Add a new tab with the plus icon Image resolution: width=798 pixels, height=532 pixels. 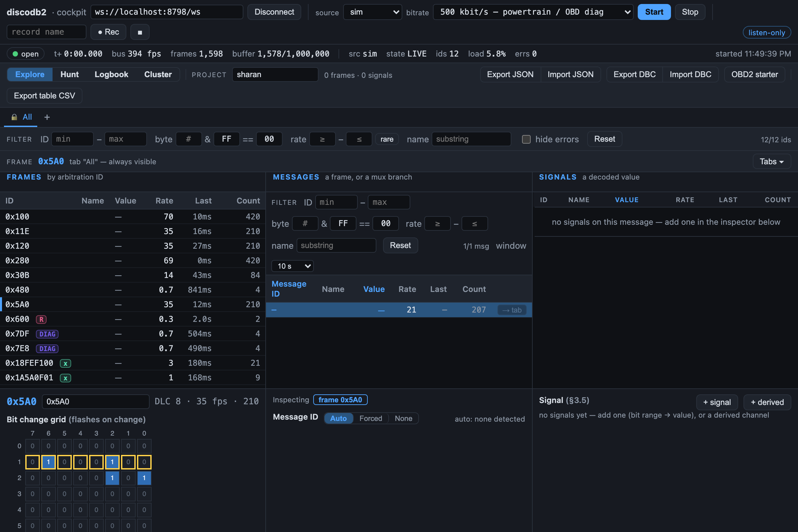point(47,117)
